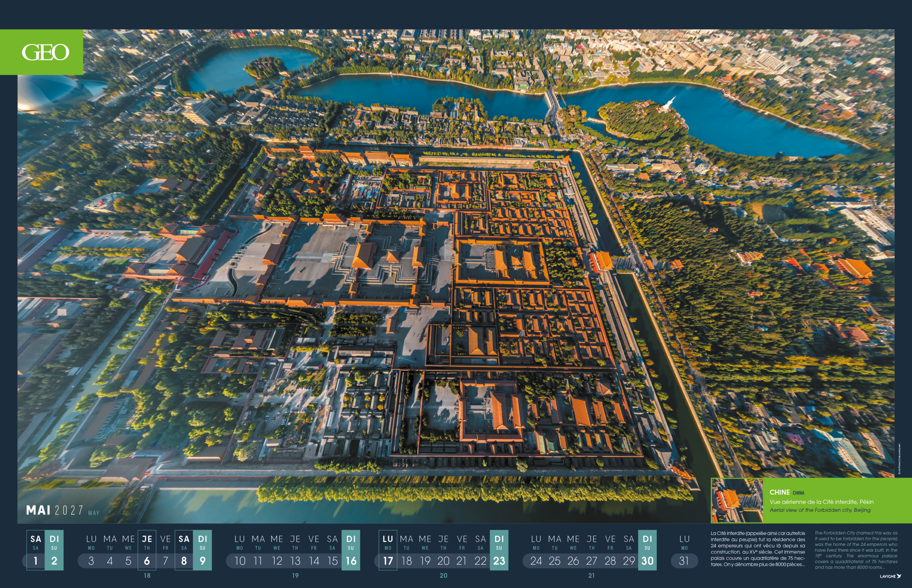Click the CHINE heading in green banner
This screenshot has height=588, width=912.
[779, 492]
